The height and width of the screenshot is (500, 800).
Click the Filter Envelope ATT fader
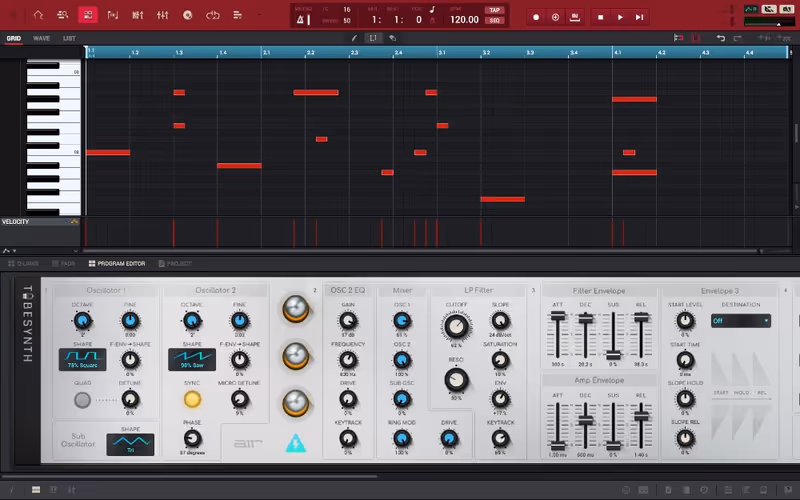pos(558,316)
